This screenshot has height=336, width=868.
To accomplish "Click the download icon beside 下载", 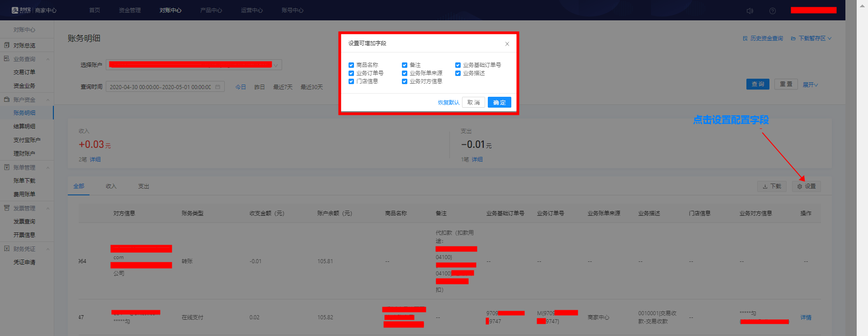I will [x=765, y=186].
